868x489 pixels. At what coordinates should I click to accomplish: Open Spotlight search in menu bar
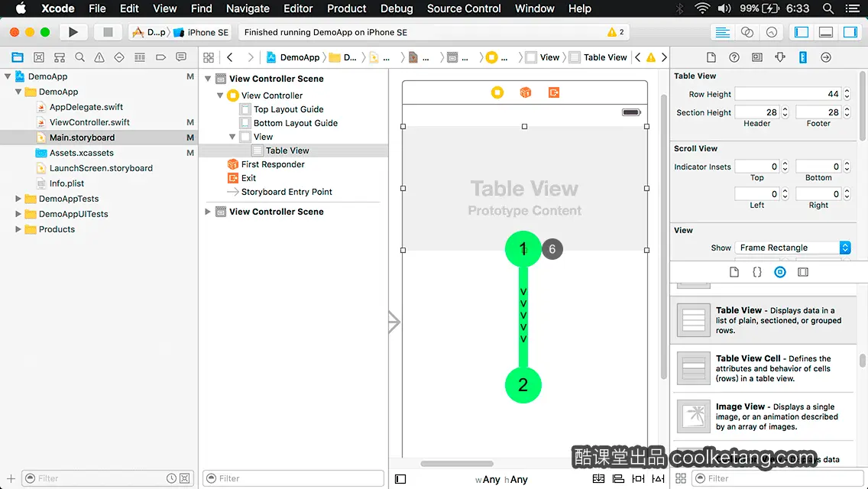point(828,8)
